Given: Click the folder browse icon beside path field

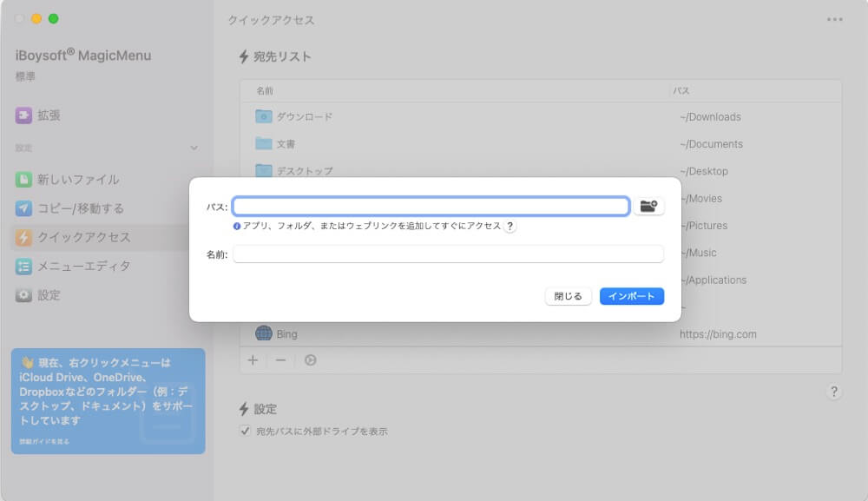Looking at the screenshot, I should [x=648, y=207].
